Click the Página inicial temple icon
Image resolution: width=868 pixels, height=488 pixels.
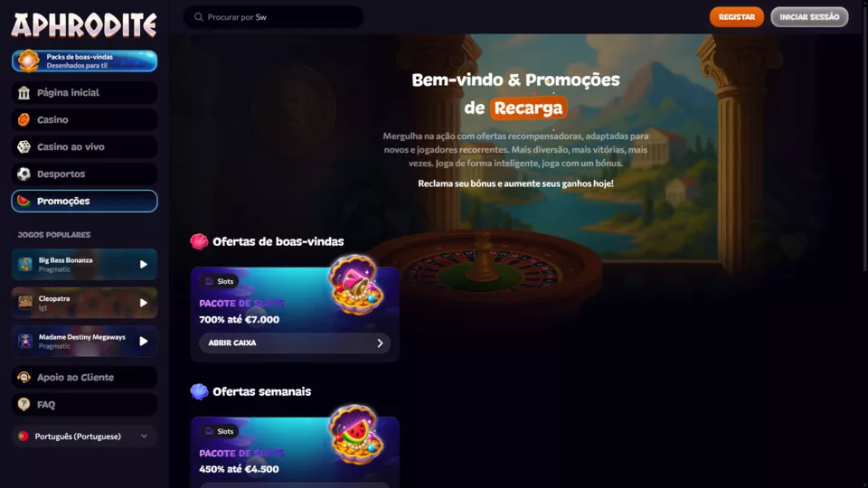[24, 92]
